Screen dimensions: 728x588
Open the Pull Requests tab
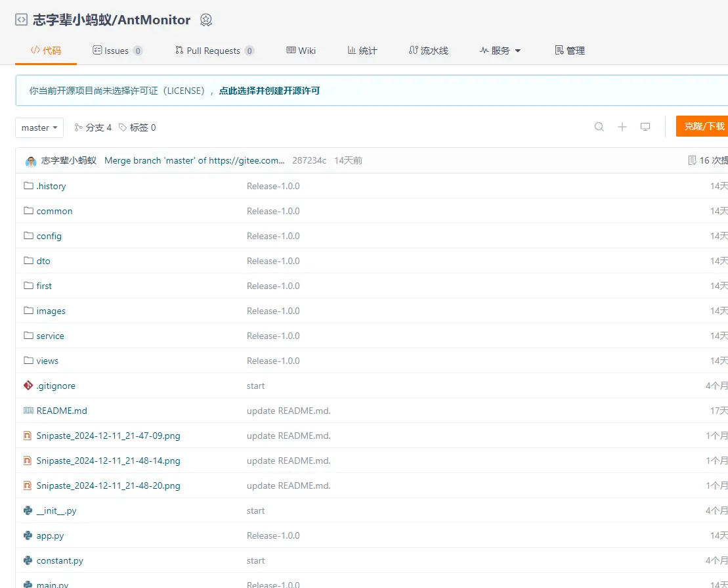pos(214,51)
